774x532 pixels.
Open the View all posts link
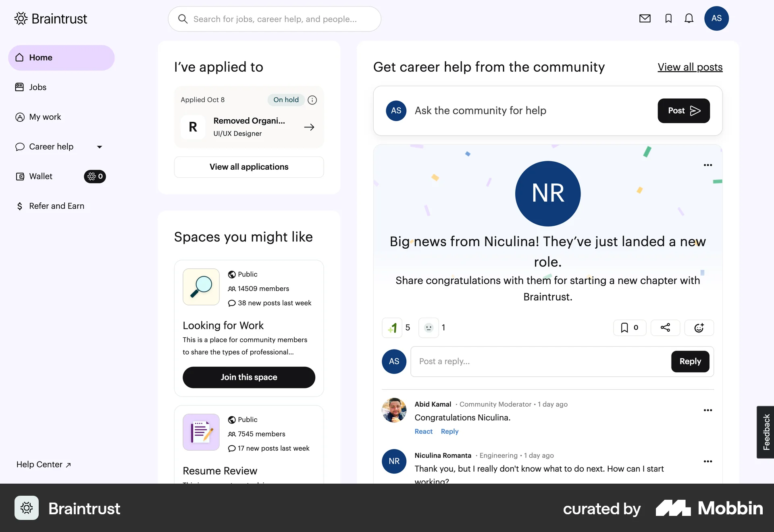690,67
